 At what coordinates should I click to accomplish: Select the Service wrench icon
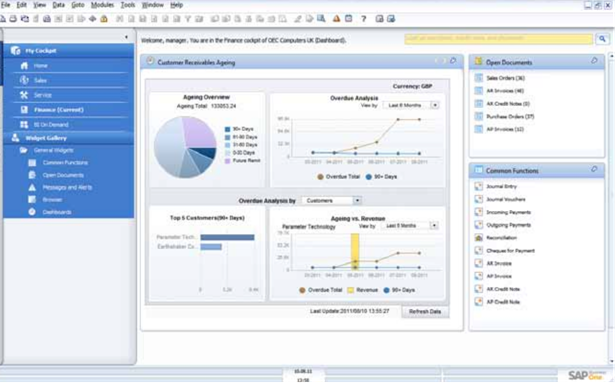[x=24, y=95]
